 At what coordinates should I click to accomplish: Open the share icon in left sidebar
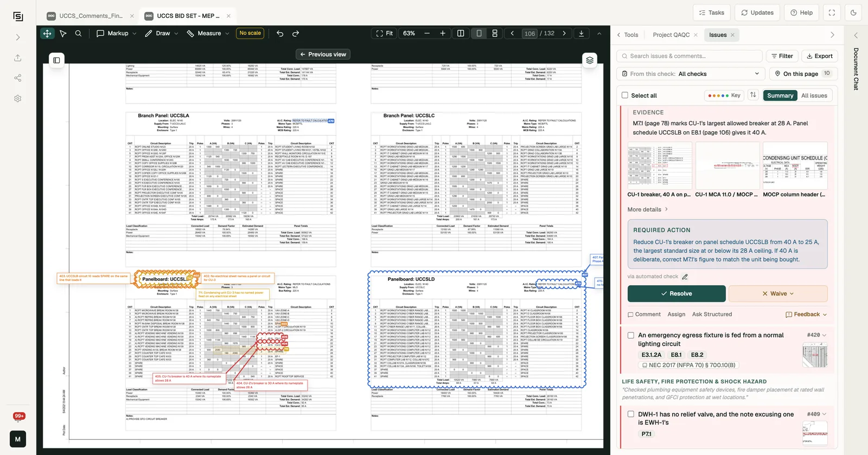(x=18, y=78)
